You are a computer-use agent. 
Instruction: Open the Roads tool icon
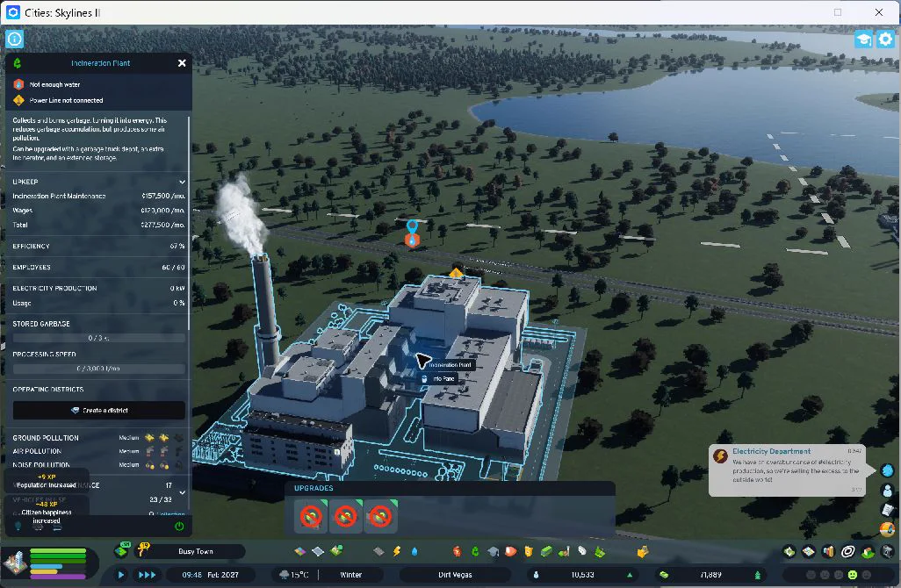pos(378,551)
